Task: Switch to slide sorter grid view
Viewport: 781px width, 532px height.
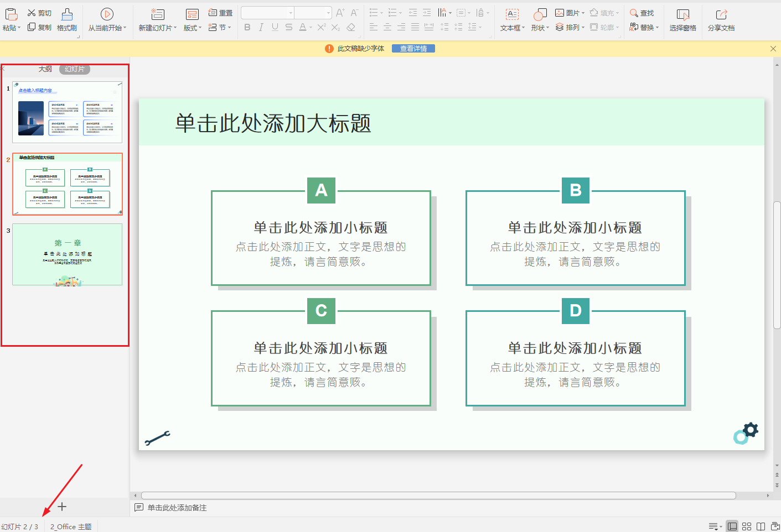Action: click(x=747, y=526)
